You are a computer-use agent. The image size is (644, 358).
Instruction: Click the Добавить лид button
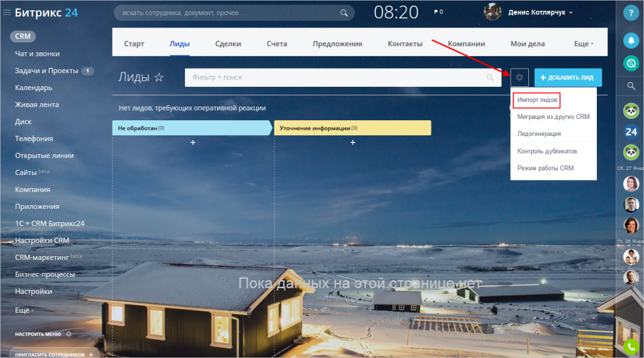pyautogui.click(x=568, y=77)
